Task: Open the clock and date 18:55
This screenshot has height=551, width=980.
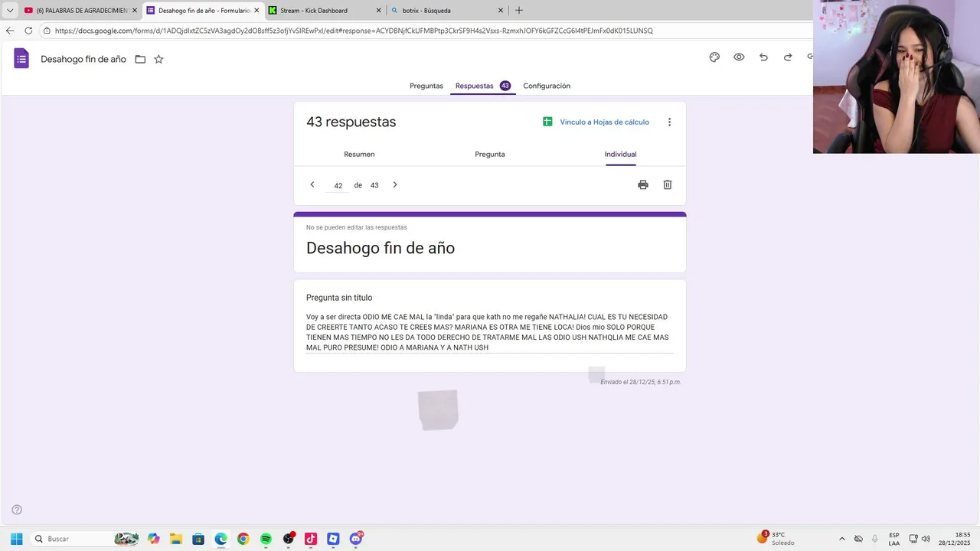Action: [955, 539]
